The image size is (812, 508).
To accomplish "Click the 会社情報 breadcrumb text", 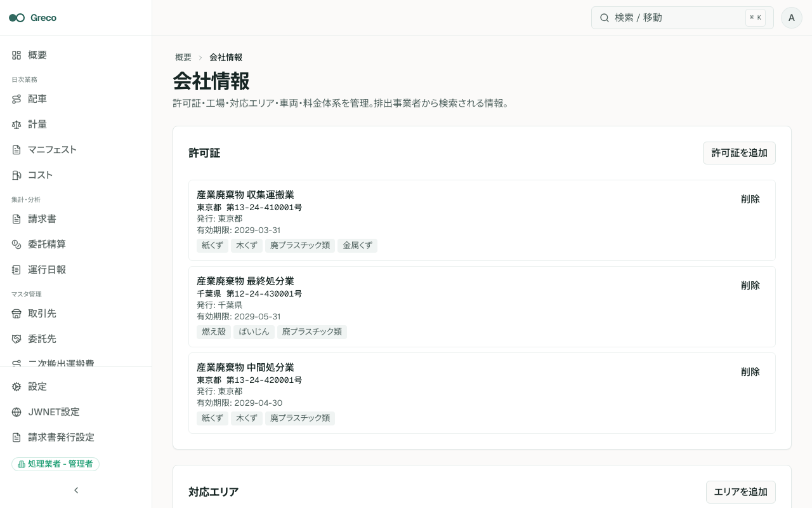I will (226, 57).
